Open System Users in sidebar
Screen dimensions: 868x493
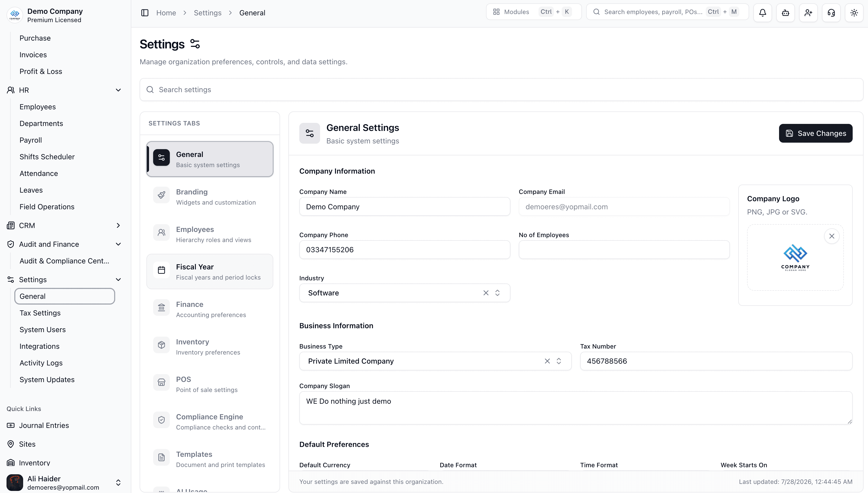click(43, 330)
